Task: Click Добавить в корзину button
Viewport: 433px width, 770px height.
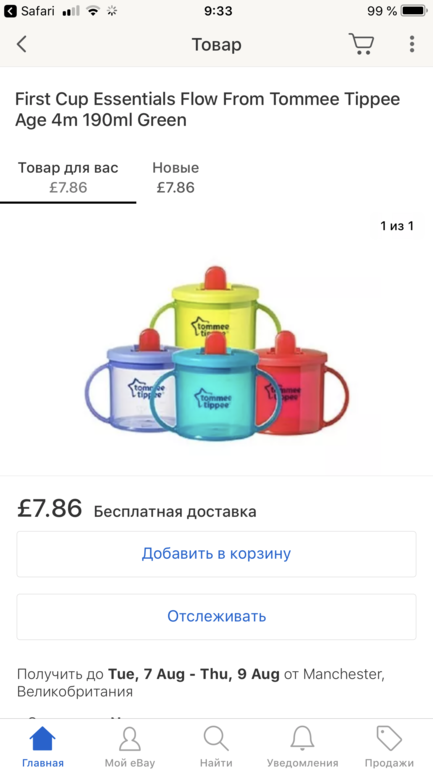Action: coord(216,554)
